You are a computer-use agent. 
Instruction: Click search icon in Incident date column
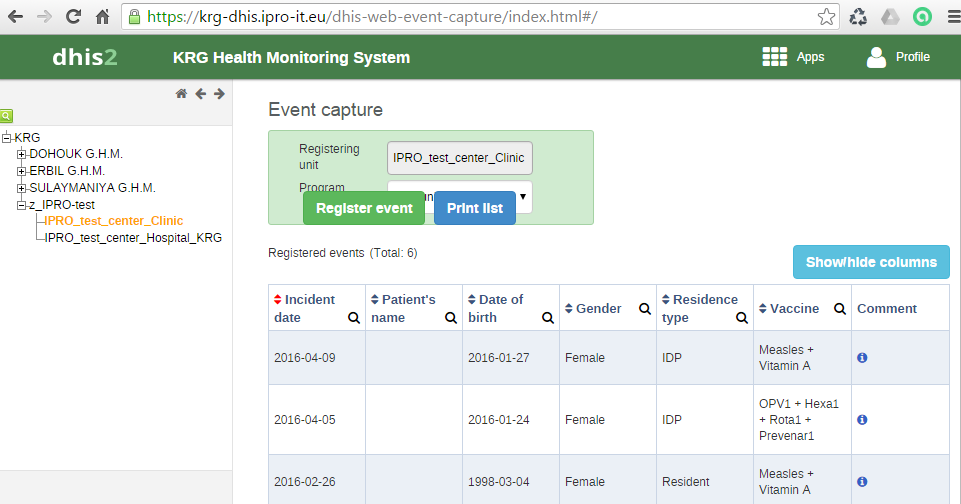(x=354, y=318)
